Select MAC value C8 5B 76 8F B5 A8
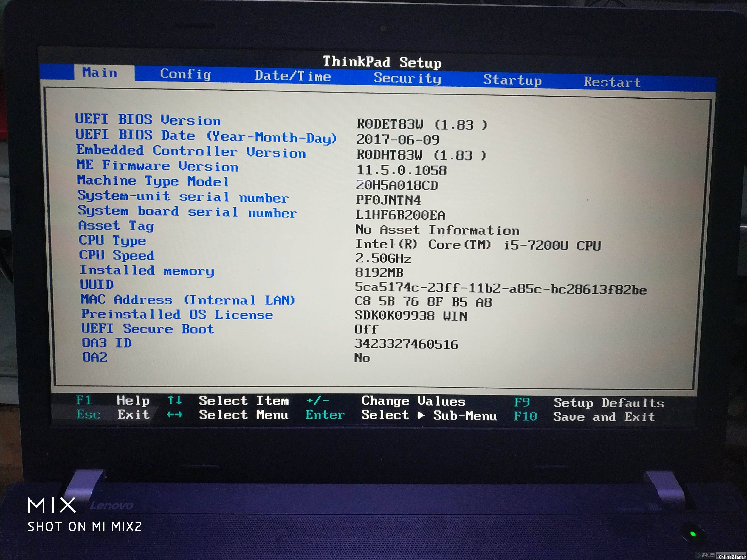Viewport: 747px width, 560px height. point(423,301)
